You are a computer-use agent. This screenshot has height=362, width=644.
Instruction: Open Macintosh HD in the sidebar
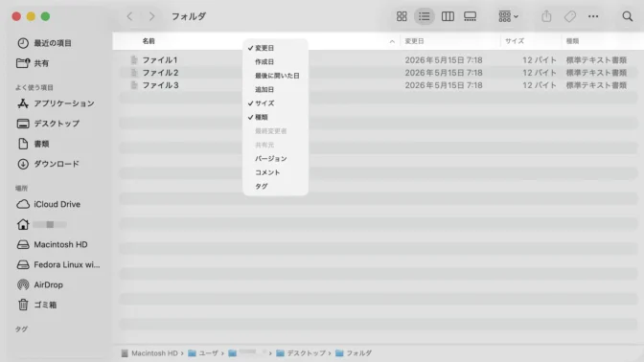pyautogui.click(x=52, y=244)
